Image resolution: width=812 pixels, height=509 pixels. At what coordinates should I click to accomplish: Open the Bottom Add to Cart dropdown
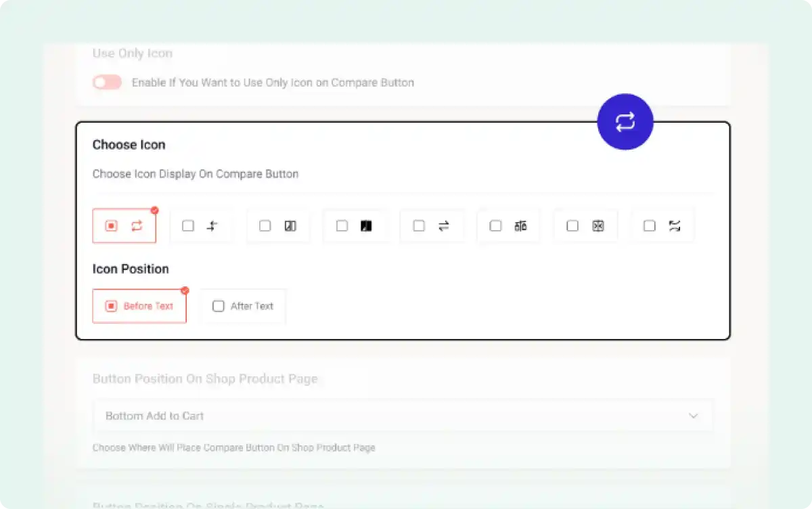[x=403, y=416]
